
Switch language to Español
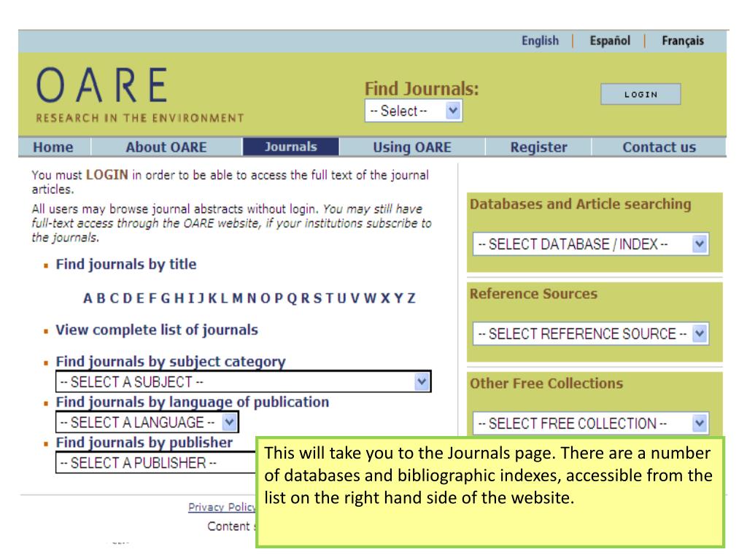[610, 41]
